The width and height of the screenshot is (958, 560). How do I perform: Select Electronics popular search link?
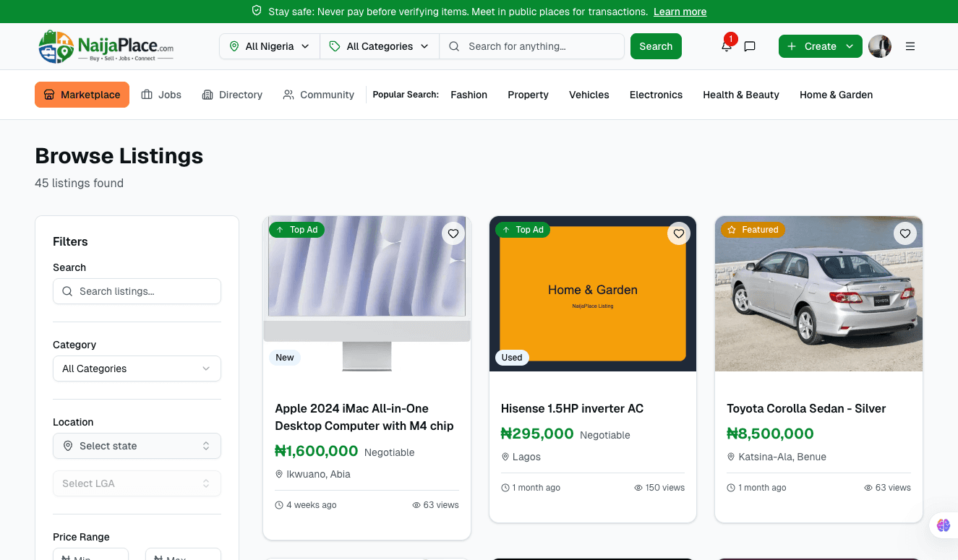click(656, 95)
